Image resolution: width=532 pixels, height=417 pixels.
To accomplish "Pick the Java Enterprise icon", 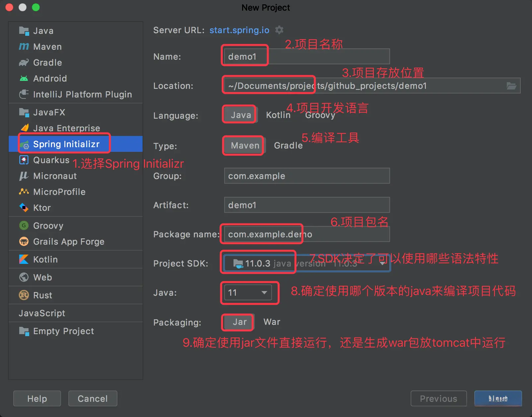I will 25,128.
